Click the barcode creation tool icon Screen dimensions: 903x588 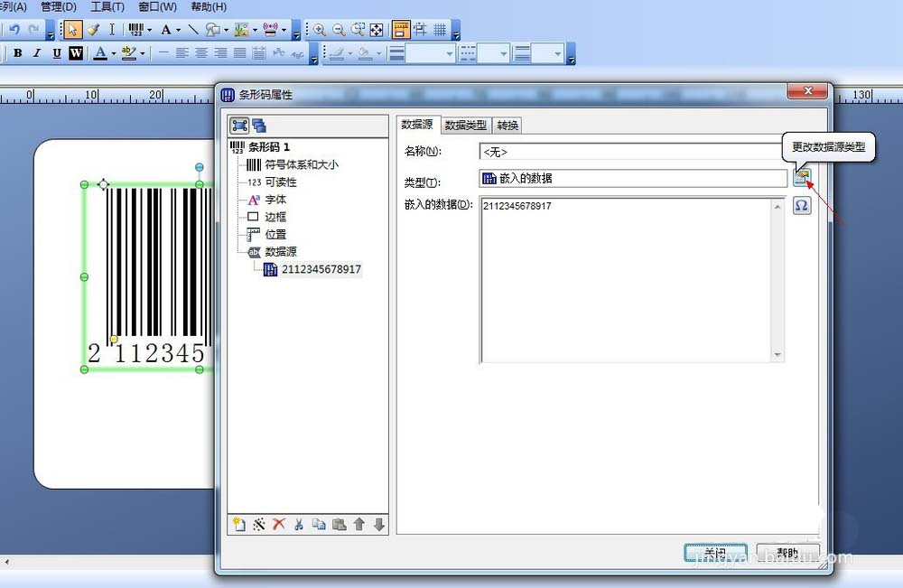coord(136,30)
